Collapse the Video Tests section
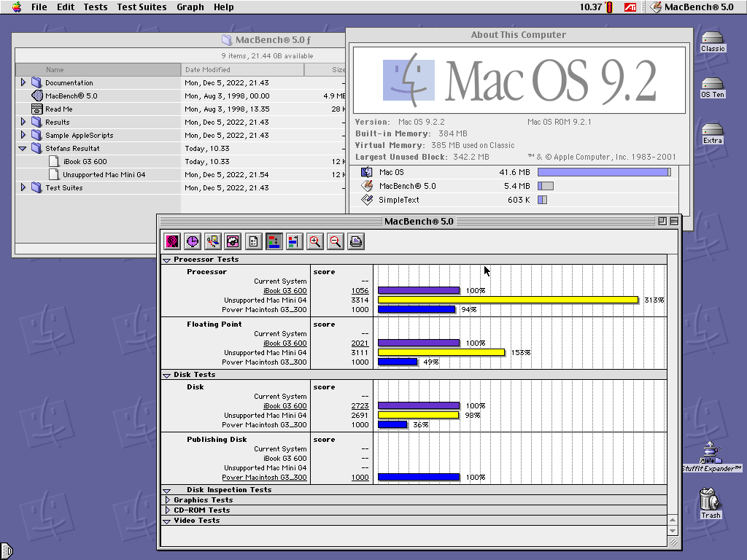The height and width of the screenshot is (560, 747). (x=167, y=521)
